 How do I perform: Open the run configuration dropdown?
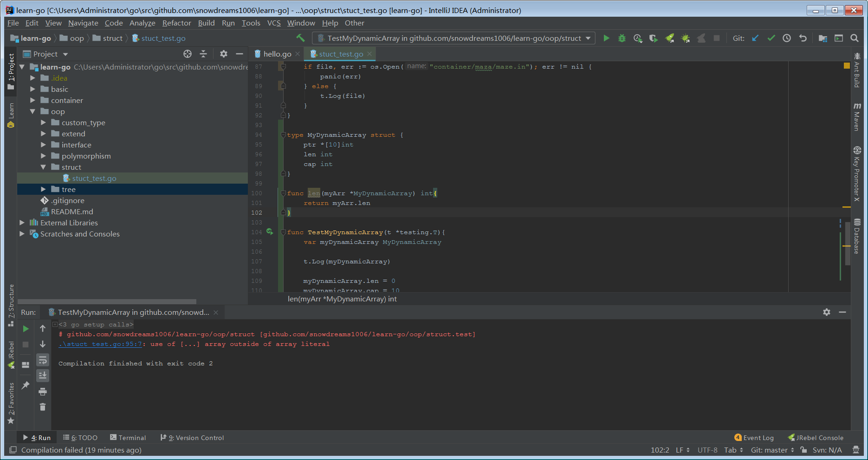point(588,38)
